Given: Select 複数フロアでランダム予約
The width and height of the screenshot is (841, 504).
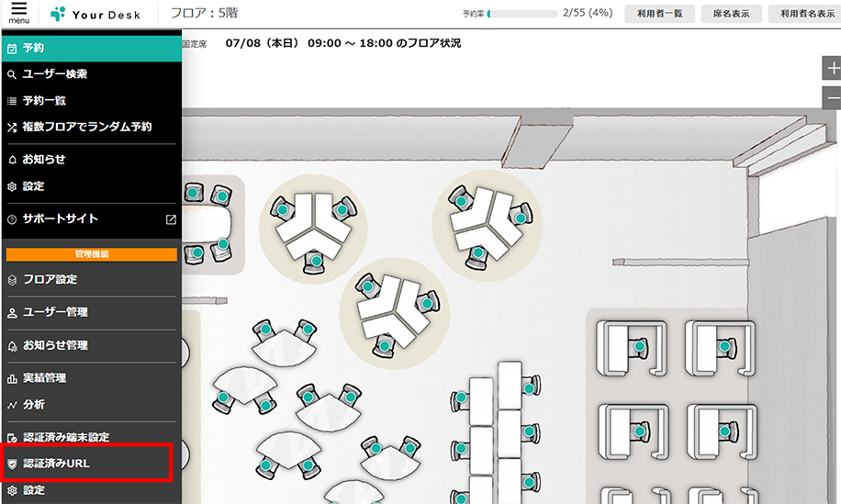Looking at the screenshot, I should point(92,127).
